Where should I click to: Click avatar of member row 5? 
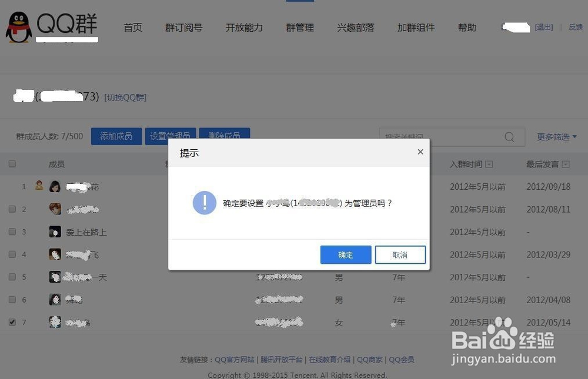point(55,277)
